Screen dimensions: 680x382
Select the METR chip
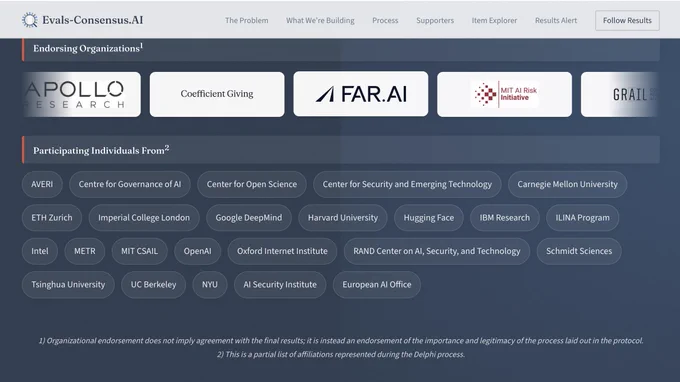pos(85,251)
